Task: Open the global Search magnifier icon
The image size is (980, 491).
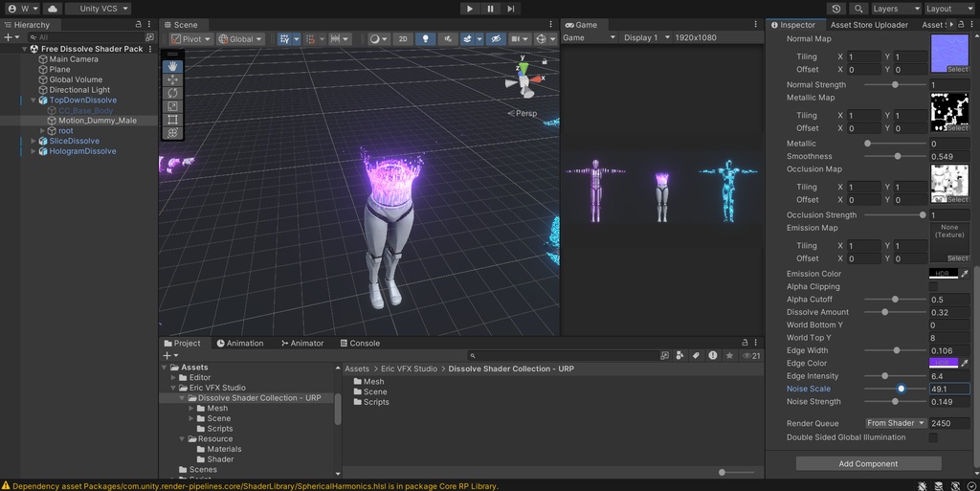Action: click(x=858, y=9)
